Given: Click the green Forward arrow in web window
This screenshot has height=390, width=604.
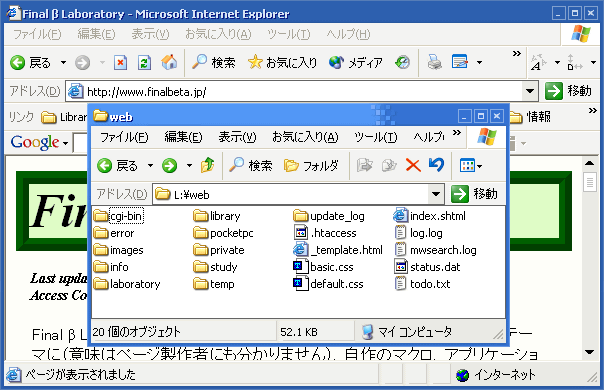Looking at the screenshot, I should pos(169,166).
